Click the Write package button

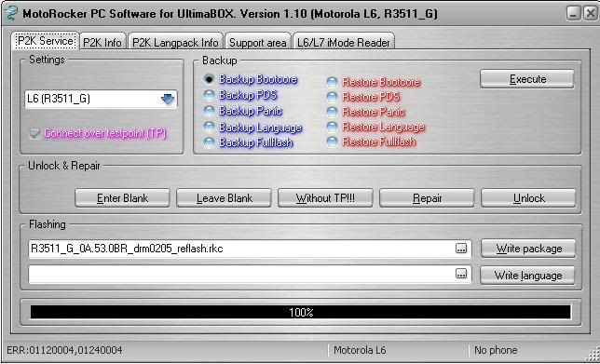pos(528,249)
